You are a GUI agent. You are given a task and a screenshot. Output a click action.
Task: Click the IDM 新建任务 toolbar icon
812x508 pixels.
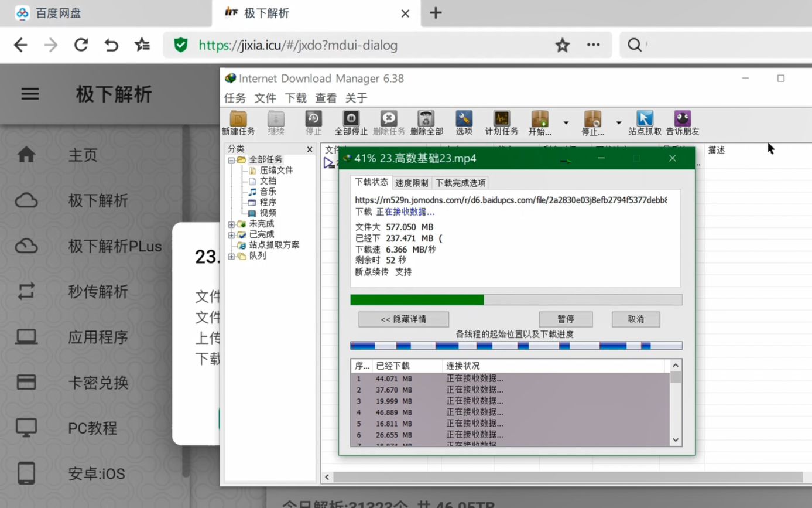pos(238,123)
